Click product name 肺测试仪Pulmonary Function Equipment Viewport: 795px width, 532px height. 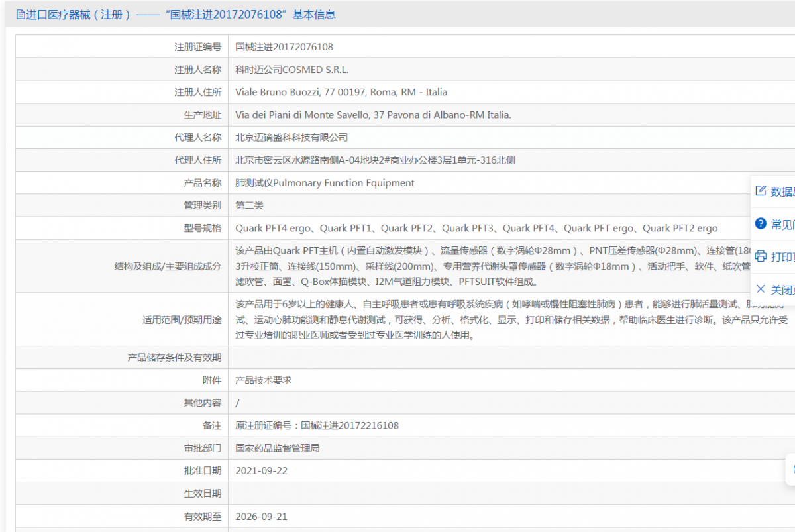pyautogui.click(x=325, y=183)
